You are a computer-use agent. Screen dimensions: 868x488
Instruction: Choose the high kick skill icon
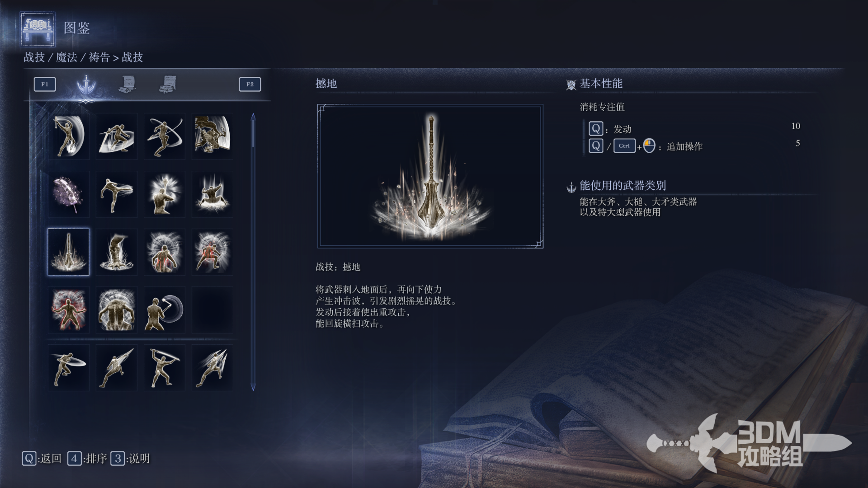[116, 194]
